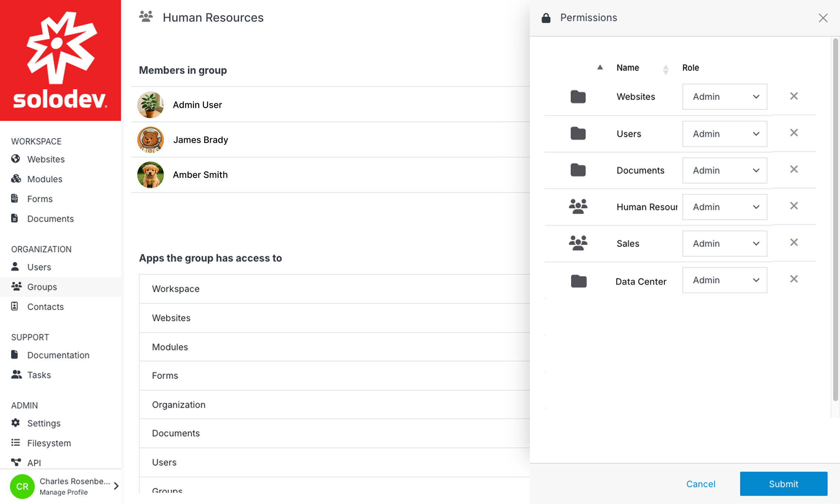Image resolution: width=840 pixels, height=504 pixels.
Task: Remove the Data Center permission with the X
Action: [x=794, y=279]
